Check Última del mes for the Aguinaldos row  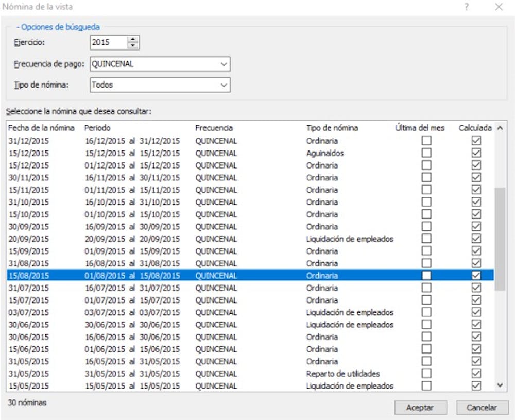[426, 153]
